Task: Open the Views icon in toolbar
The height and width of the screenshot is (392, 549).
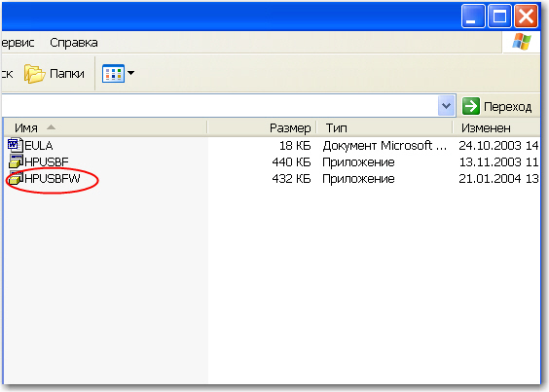Action: pos(113,73)
